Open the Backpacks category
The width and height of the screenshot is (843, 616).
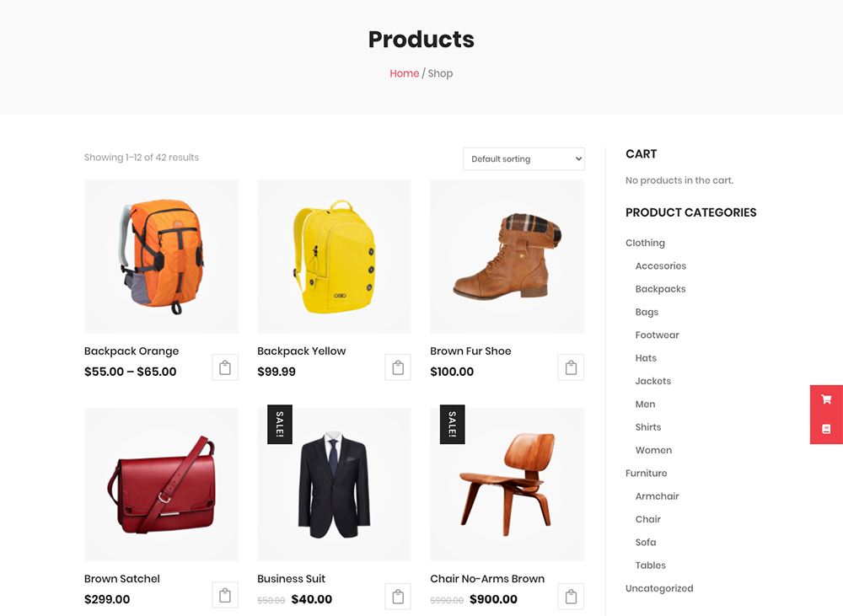click(x=660, y=289)
